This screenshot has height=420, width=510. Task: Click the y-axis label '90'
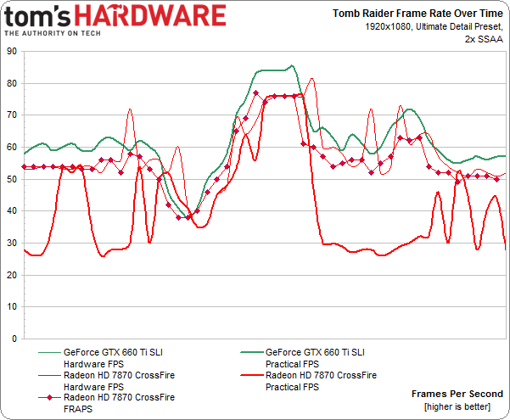pyautogui.click(x=11, y=52)
